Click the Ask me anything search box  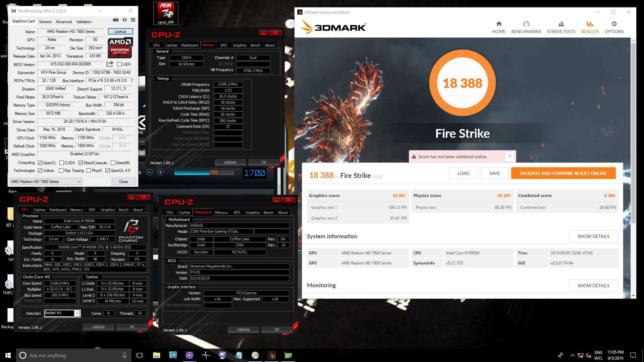pyautogui.click(x=73, y=355)
